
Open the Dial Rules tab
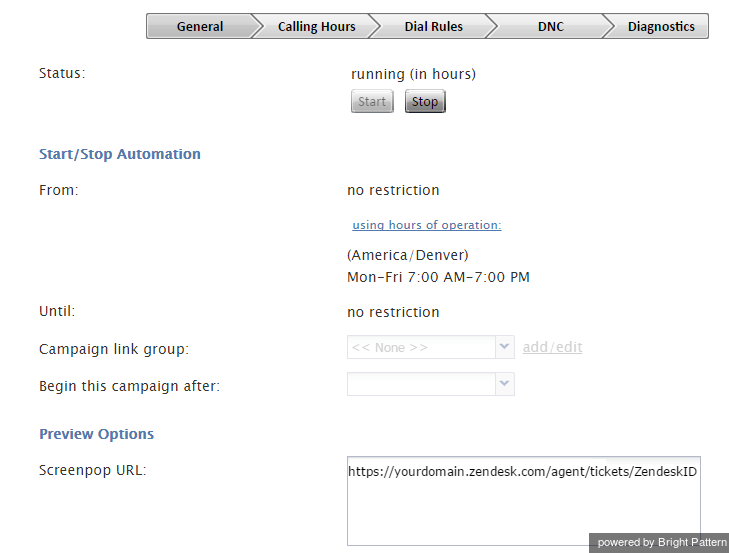coord(433,26)
